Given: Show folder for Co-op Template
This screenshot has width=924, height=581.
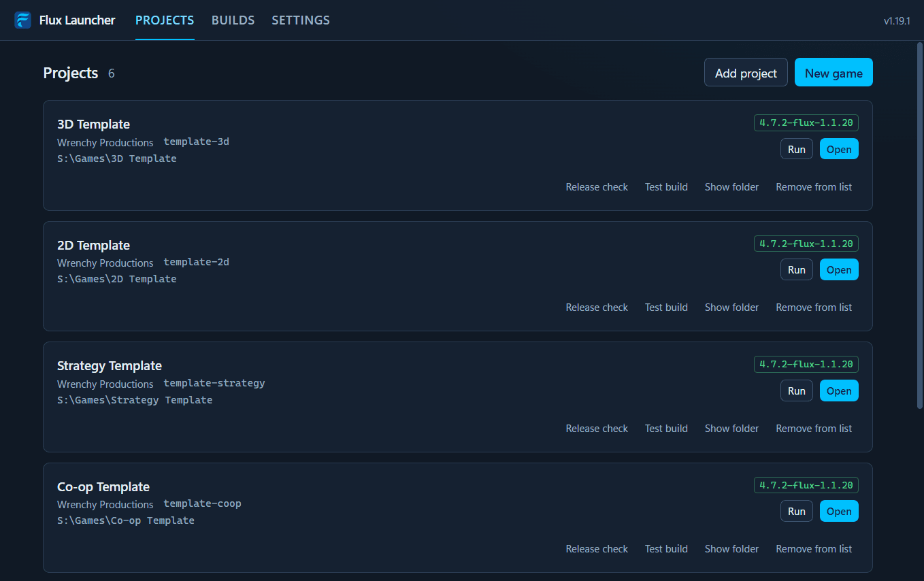Looking at the screenshot, I should coord(731,549).
